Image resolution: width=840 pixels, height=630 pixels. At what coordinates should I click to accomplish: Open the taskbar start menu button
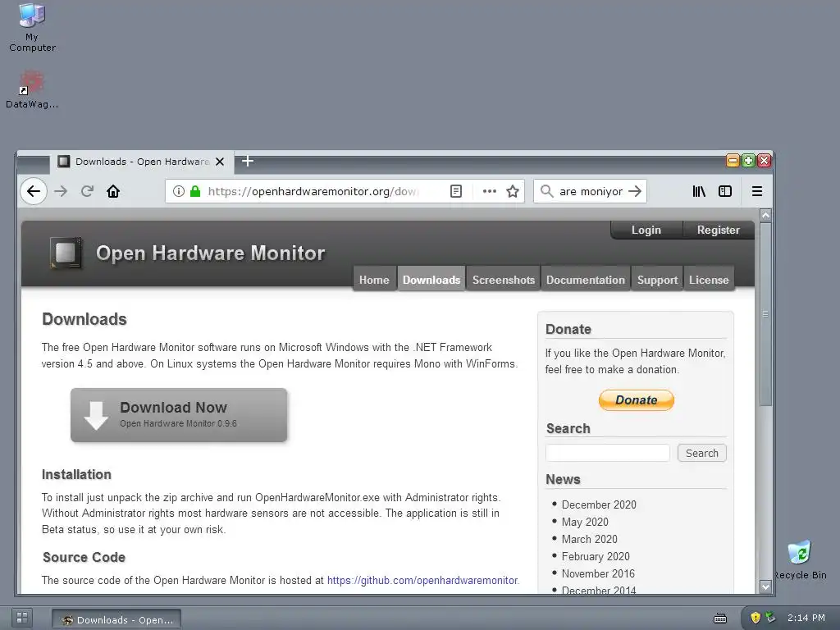pos(22,618)
